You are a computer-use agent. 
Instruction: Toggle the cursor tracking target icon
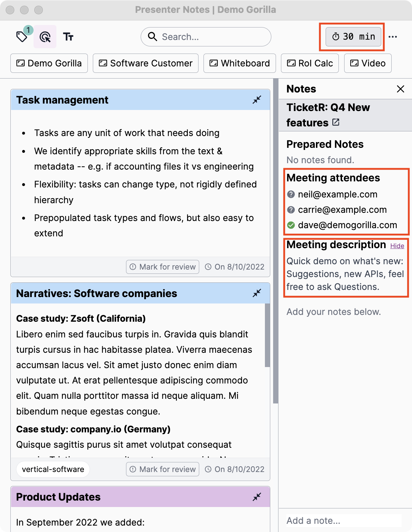point(45,37)
